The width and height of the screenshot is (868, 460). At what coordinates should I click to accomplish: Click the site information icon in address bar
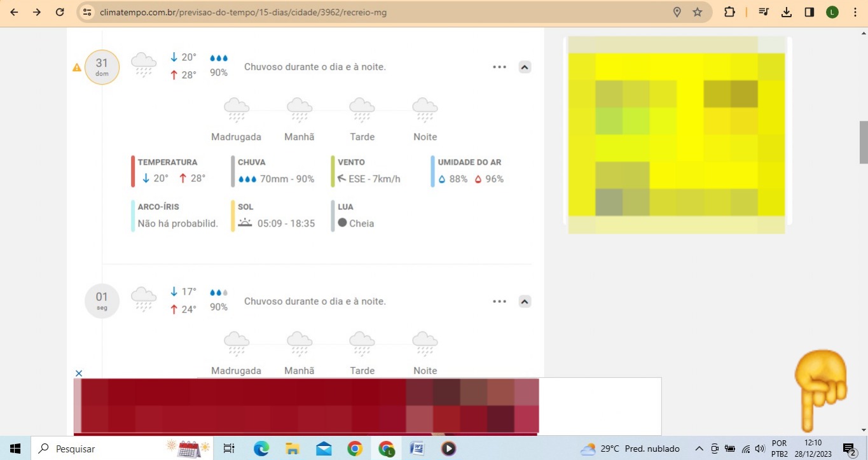tap(87, 12)
